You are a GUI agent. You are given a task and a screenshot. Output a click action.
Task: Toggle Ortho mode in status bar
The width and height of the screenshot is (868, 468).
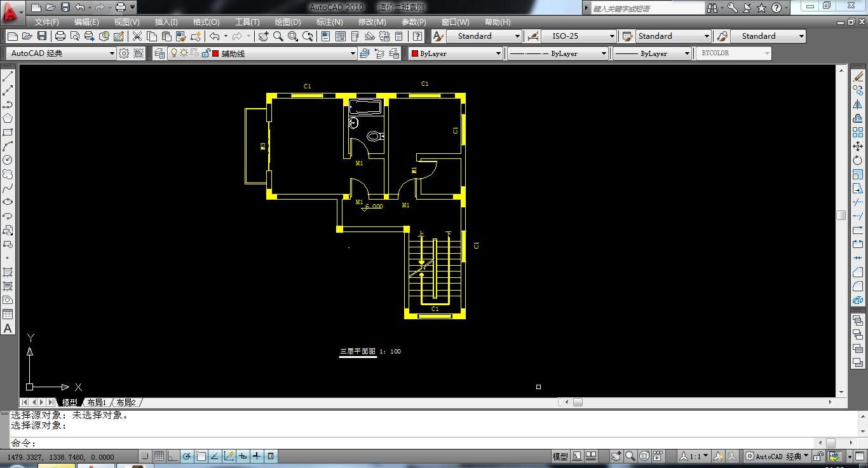[x=173, y=457]
